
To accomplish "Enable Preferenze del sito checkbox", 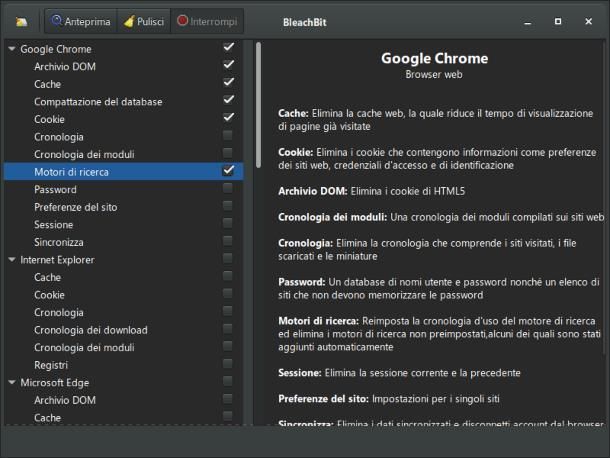I will [x=228, y=205].
